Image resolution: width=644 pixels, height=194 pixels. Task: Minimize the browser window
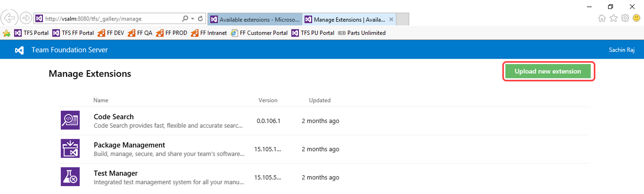[589, 6]
